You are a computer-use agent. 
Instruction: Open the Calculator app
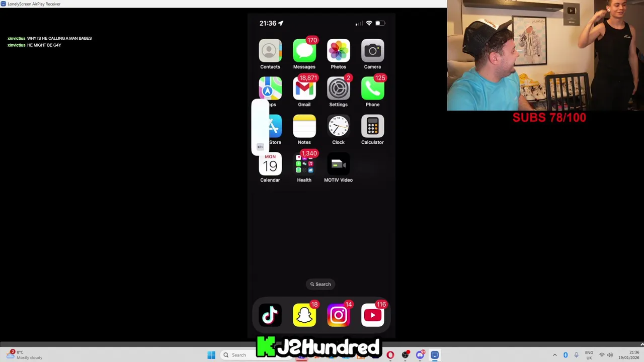373,126
